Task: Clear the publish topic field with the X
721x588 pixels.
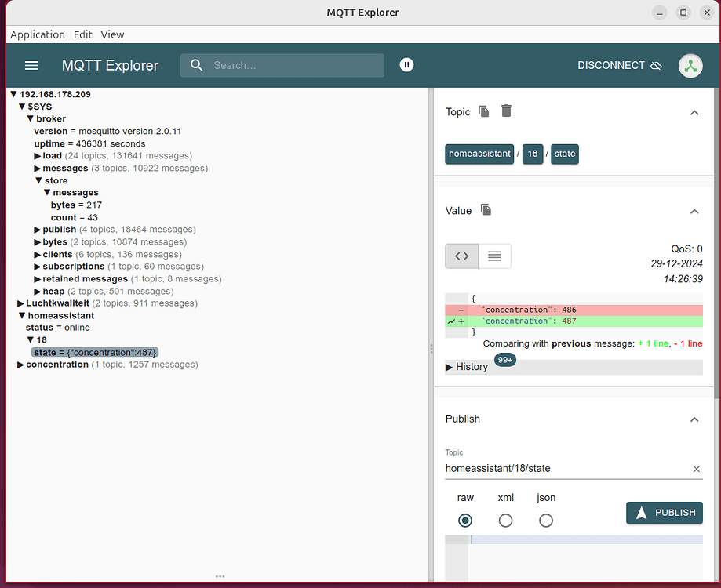Action: [x=696, y=468]
